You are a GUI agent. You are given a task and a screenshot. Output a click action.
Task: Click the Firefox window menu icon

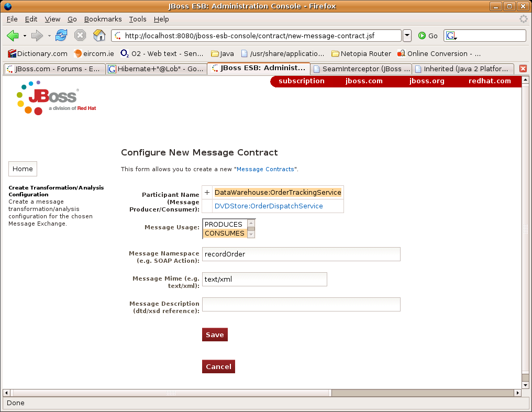pos(7,6)
